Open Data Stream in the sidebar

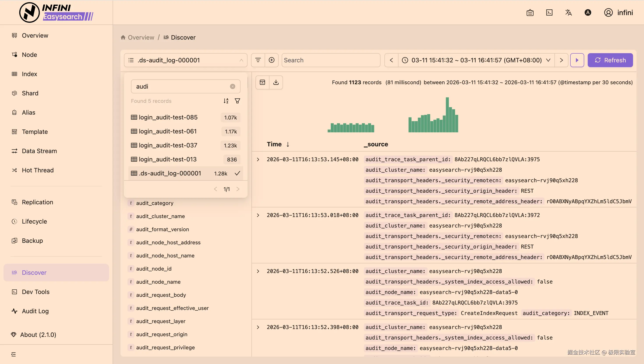point(39,151)
